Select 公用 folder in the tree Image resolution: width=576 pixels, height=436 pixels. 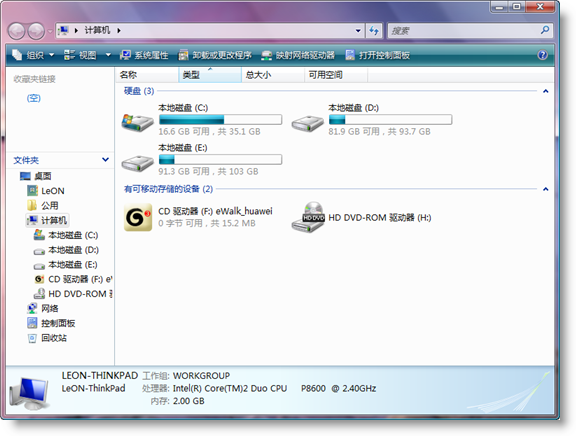[x=43, y=206]
